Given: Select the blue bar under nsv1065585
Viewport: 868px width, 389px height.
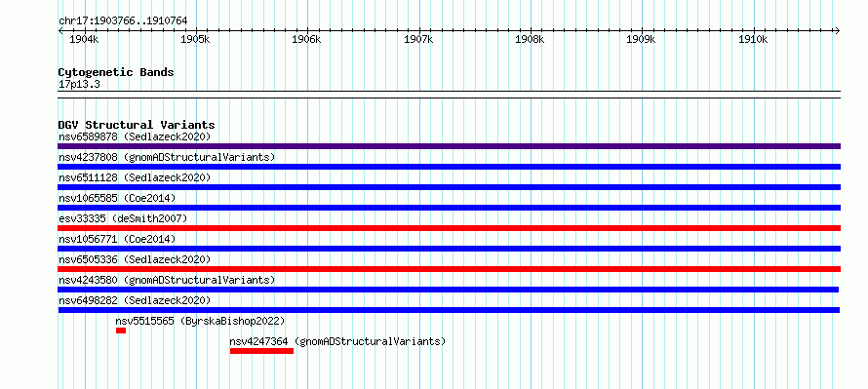Looking at the screenshot, I should point(449,208).
